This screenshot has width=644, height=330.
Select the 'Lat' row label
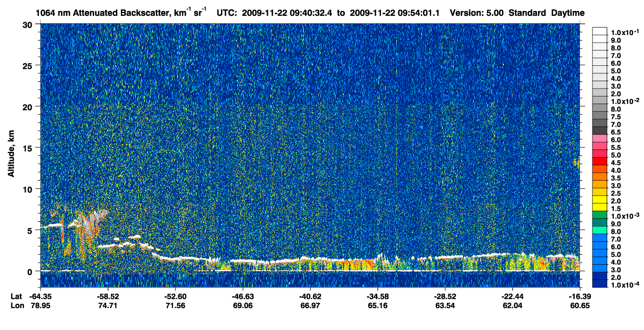coord(16,296)
